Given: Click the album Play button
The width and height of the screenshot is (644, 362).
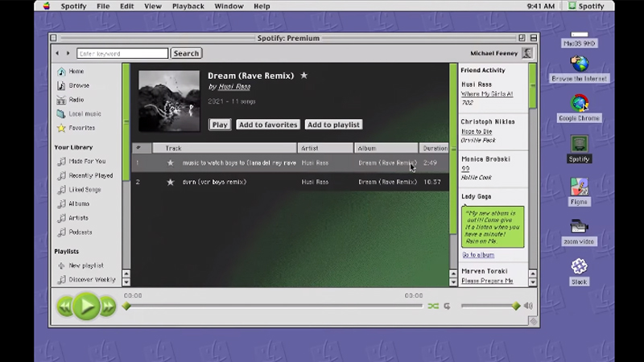Looking at the screenshot, I should pyautogui.click(x=220, y=125).
